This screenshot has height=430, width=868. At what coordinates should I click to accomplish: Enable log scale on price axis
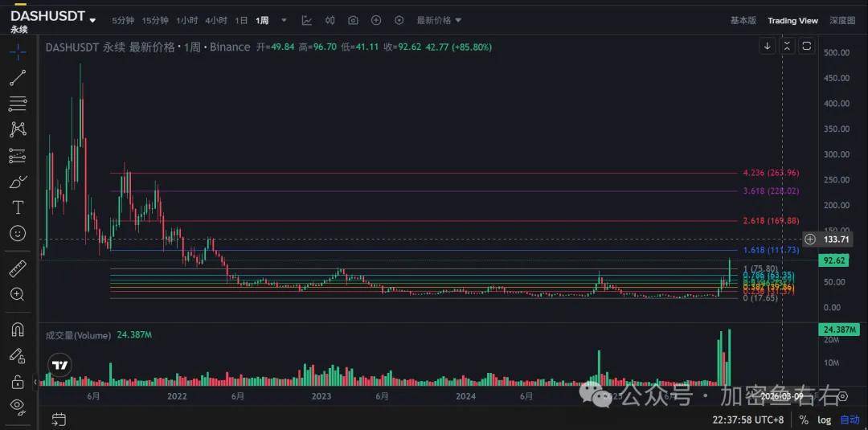click(x=825, y=420)
